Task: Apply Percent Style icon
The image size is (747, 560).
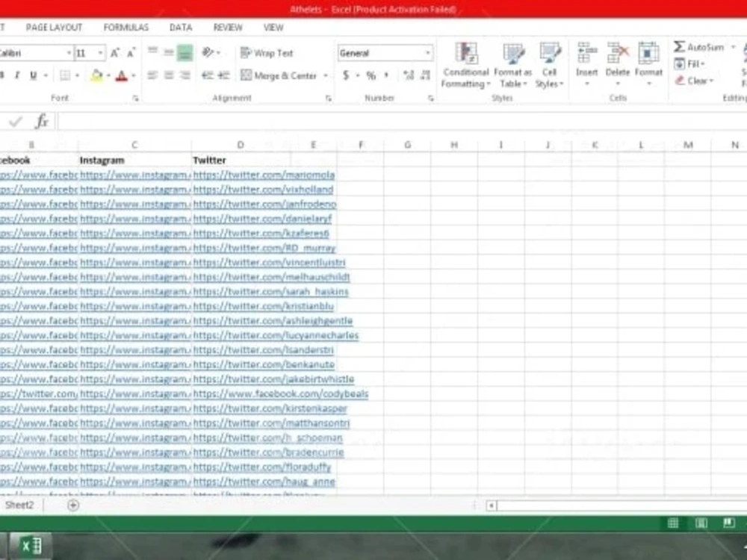Action: point(371,75)
